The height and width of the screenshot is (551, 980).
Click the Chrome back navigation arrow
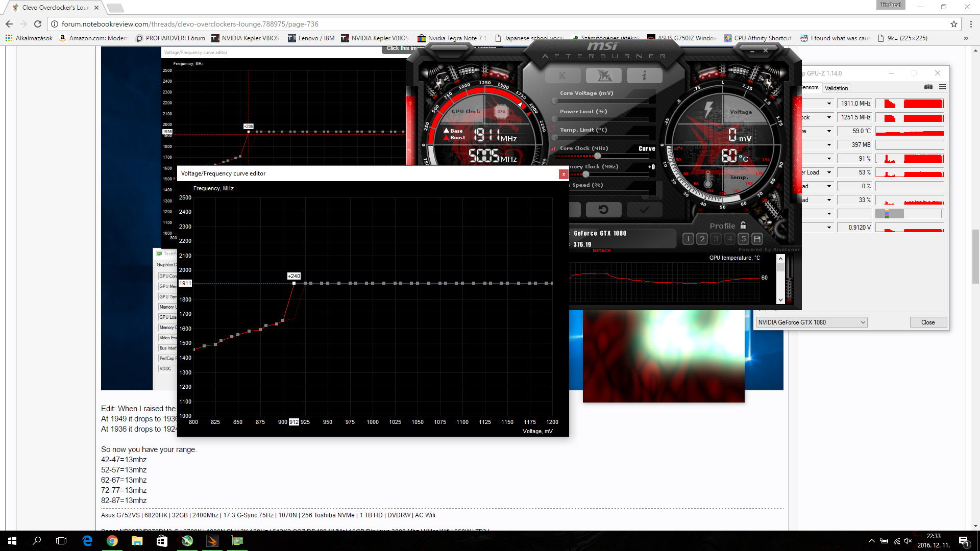coord(9,24)
